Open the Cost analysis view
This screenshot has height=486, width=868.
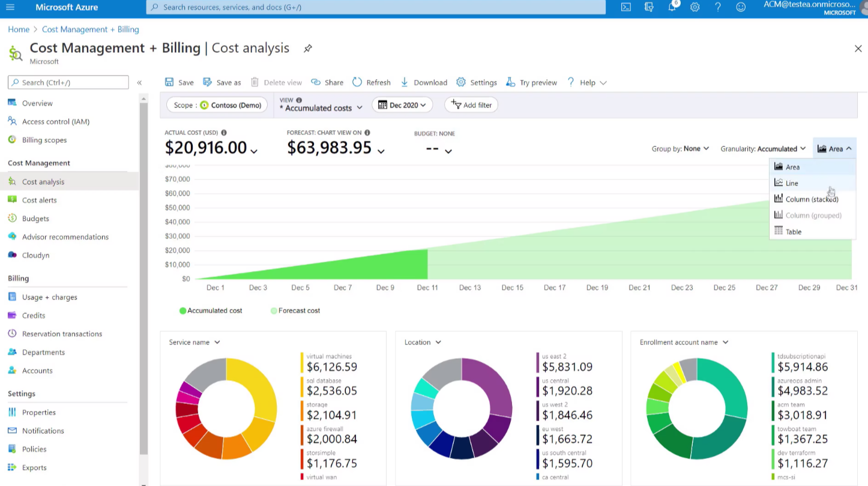43,181
